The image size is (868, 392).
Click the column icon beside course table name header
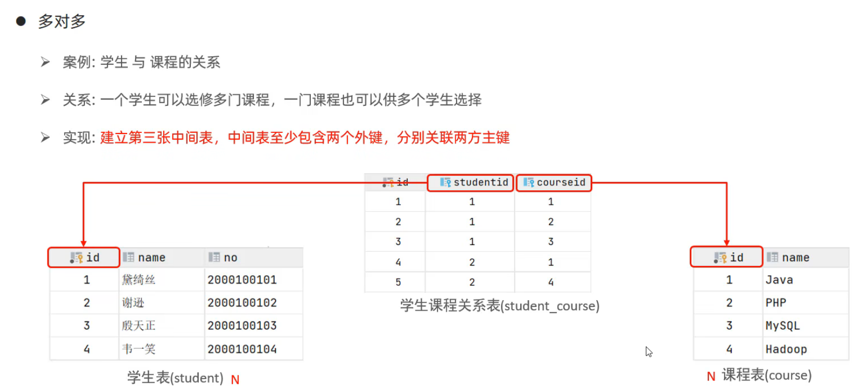click(773, 258)
